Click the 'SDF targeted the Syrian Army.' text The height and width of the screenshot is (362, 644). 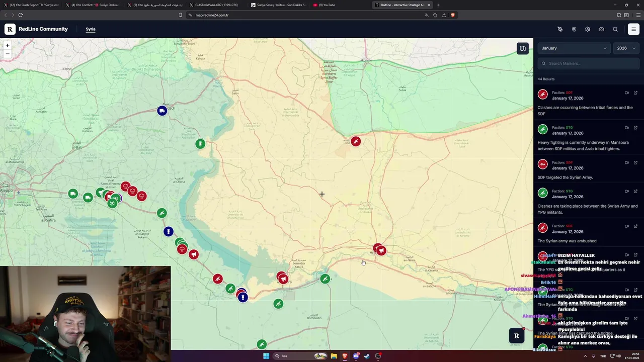[x=565, y=177]
